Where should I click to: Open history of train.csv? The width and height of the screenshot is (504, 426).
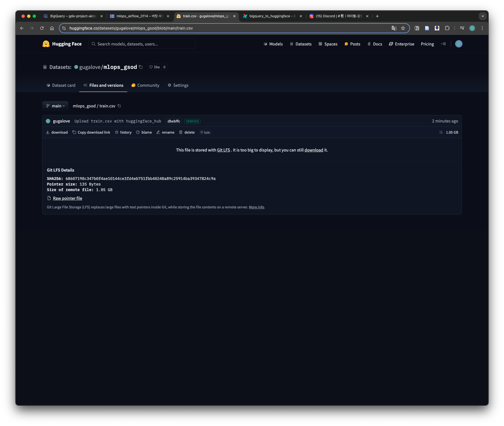click(123, 132)
